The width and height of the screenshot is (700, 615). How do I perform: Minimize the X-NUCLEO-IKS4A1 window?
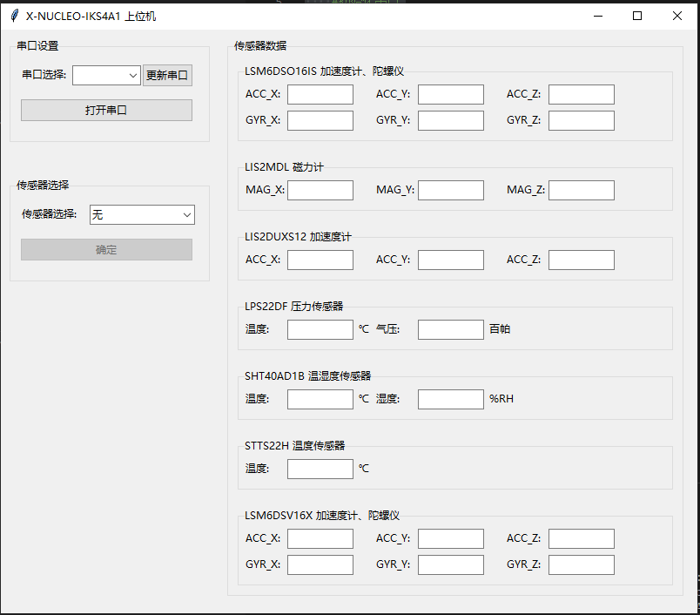[597, 16]
